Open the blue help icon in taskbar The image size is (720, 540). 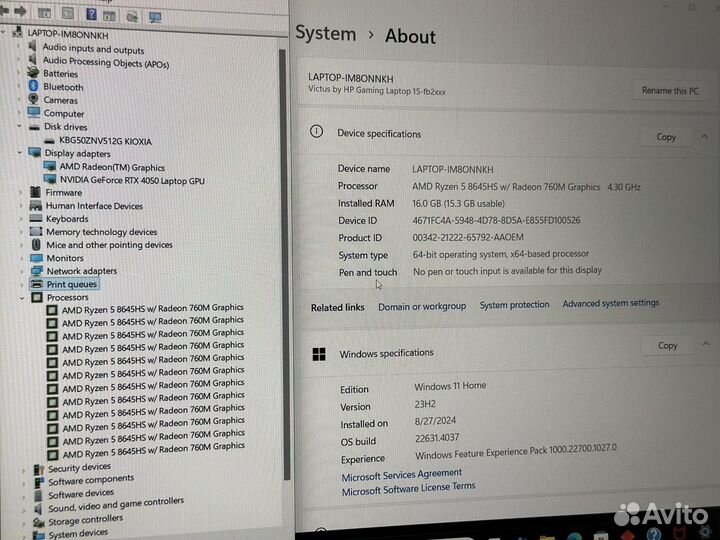653,534
